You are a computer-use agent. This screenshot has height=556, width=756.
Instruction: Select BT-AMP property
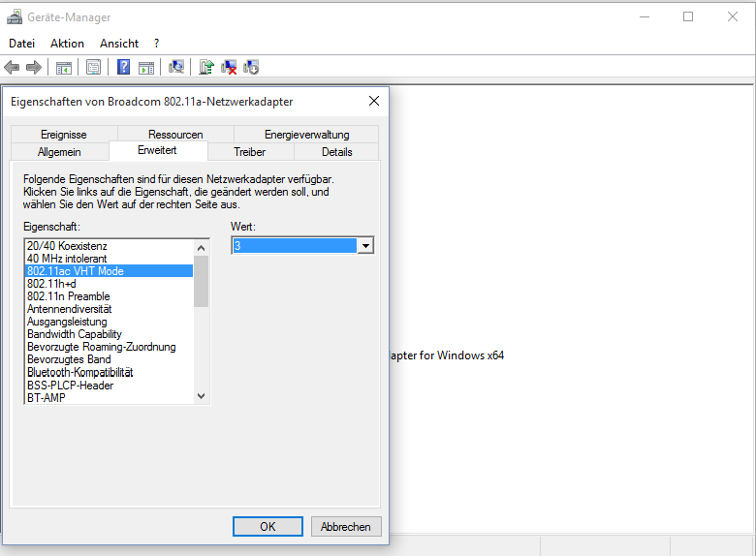click(109, 398)
